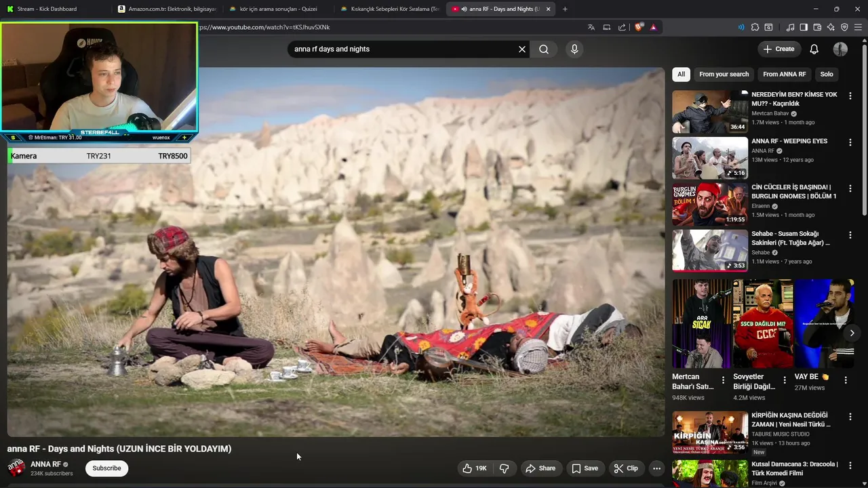The height and width of the screenshot is (488, 868).
Task: Open options for Mertcan Bahar short
Action: 723,380
